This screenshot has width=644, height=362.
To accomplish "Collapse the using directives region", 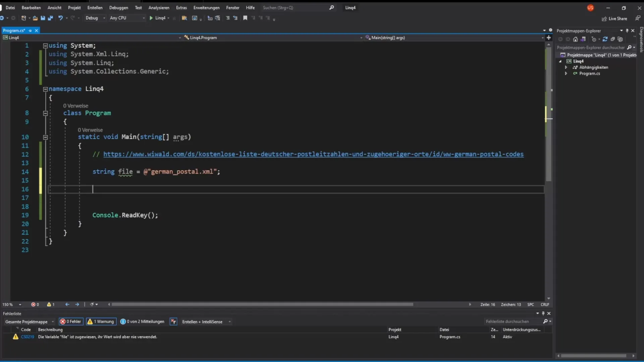I will 45,46.
